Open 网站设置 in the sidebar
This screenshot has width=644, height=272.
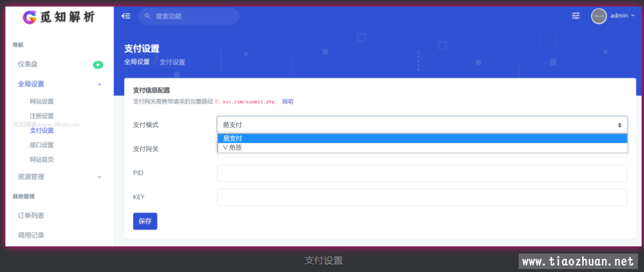tap(42, 101)
